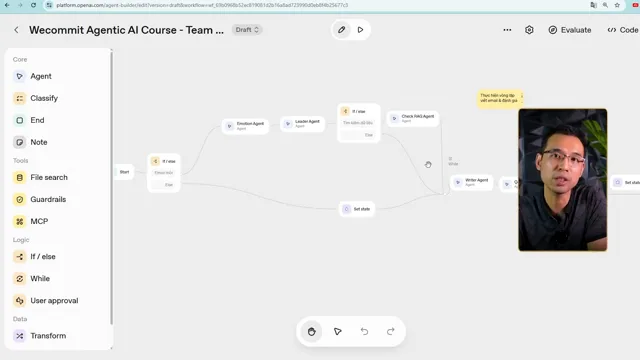This screenshot has width=640, height=360.
Task: Select the Writer Agent node
Action: 471,182
